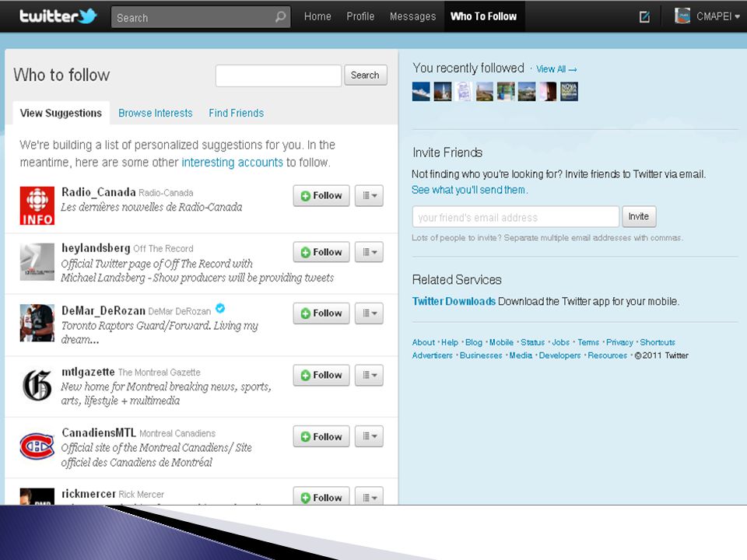Go to Home in the top navigation
The height and width of the screenshot is (560, 747).
click(317, 16)
